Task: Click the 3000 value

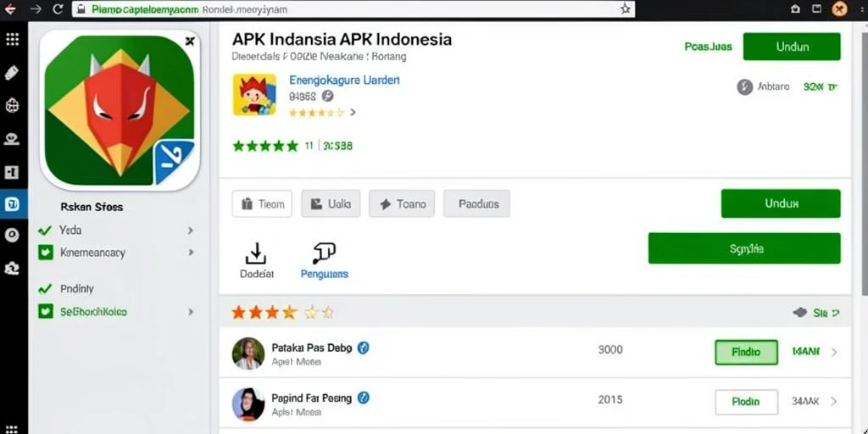Action: click(610, 350)
